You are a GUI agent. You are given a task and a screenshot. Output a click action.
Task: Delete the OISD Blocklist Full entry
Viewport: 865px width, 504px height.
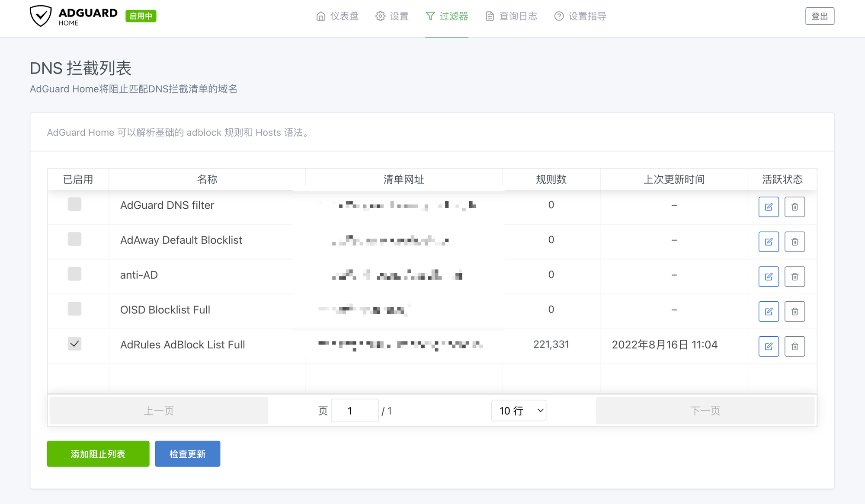click(x=795, y=312)
